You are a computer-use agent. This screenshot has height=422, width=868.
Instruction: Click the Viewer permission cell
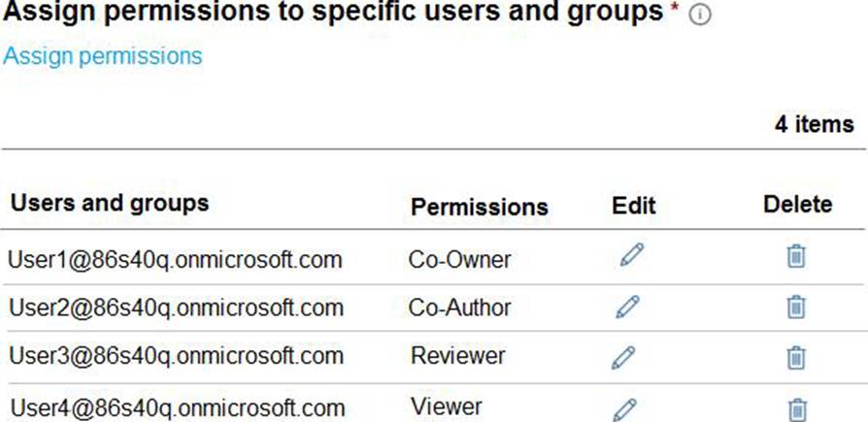click(446, 406)
